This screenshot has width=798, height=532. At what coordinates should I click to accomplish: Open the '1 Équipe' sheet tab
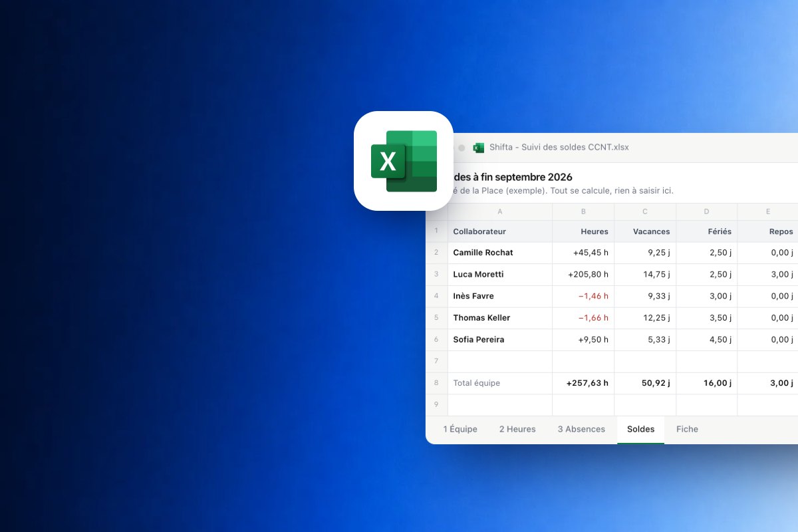coord(460,429)
